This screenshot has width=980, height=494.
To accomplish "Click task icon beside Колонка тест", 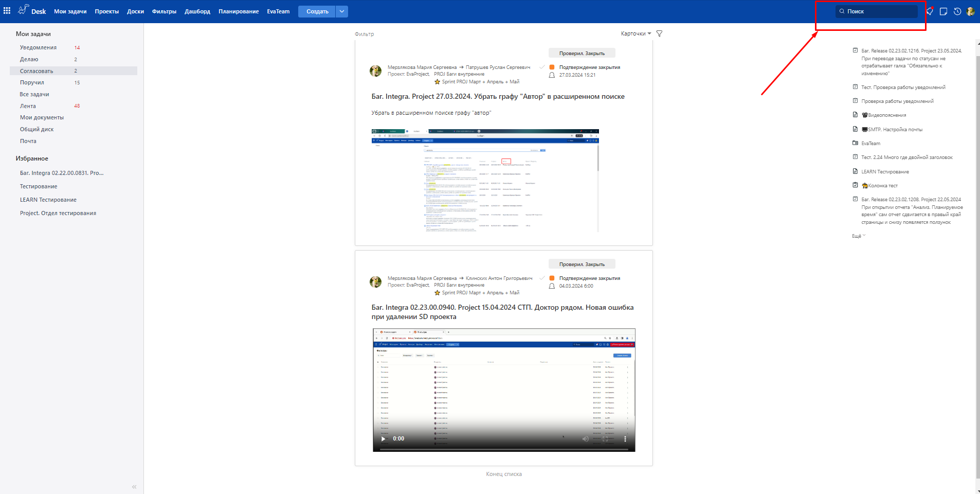I will click(856, 185).
